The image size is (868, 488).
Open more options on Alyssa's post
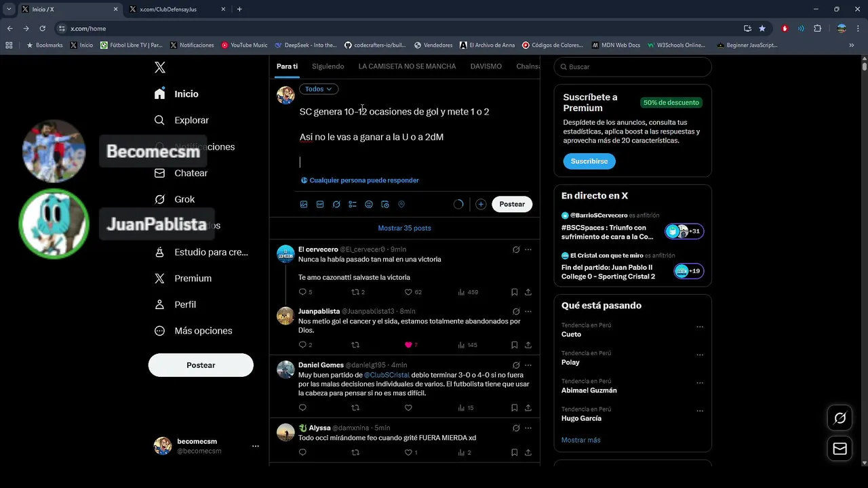click(528, 428)
